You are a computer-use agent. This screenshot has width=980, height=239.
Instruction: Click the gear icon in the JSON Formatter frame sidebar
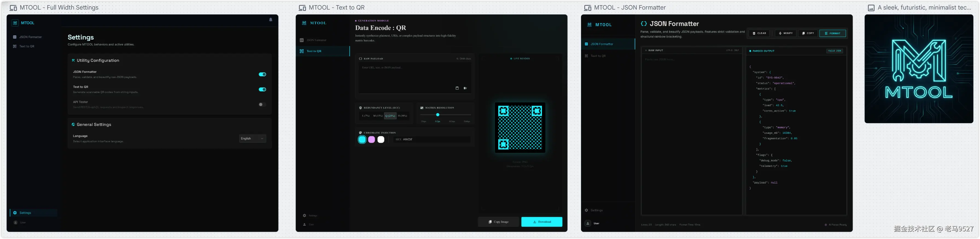click(587, 210)
